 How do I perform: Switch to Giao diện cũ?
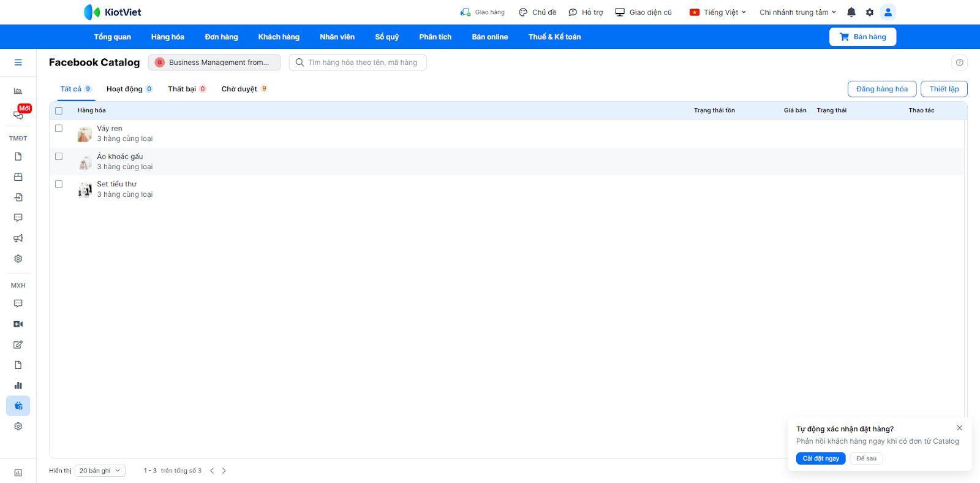[644, 12]
